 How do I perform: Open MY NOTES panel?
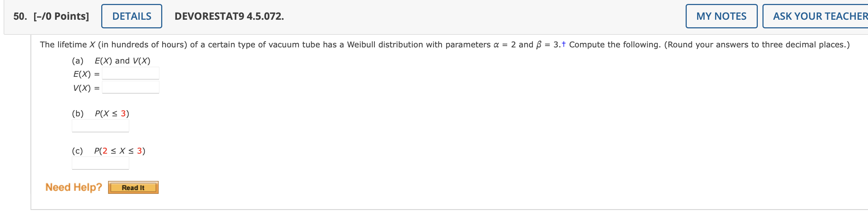(x=721, y=16)
